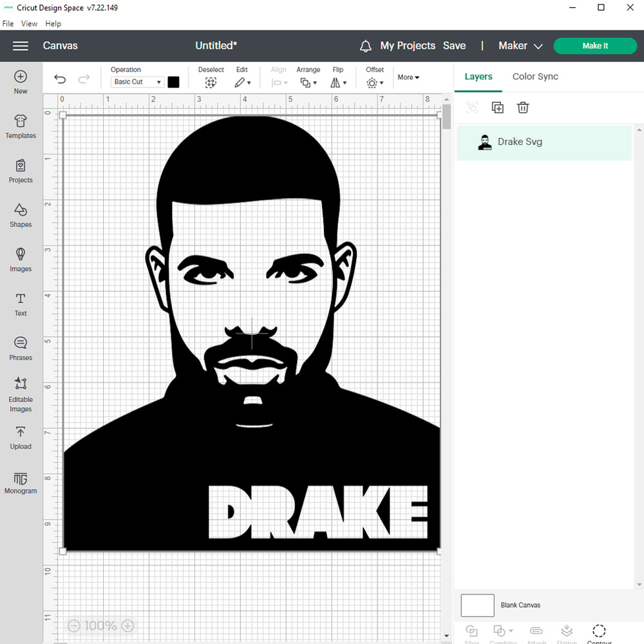Open the Upload panel
Screen dimensions: 644x644
pyautogui.click(x=21, y=437)
